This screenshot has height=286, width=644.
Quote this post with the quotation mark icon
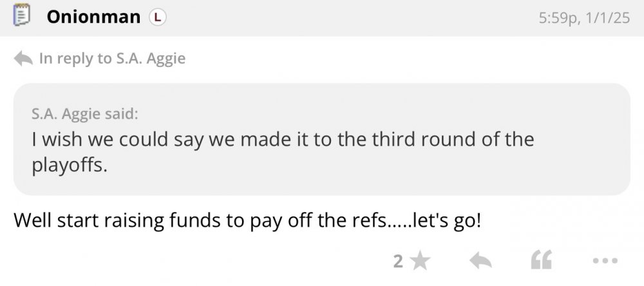[x=540, y=261]
